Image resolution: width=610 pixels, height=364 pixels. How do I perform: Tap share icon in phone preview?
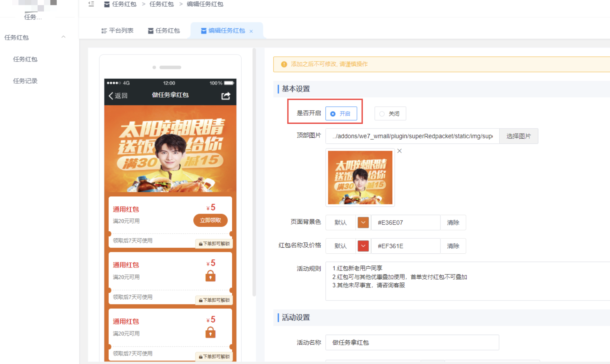[x=226, y=95]
